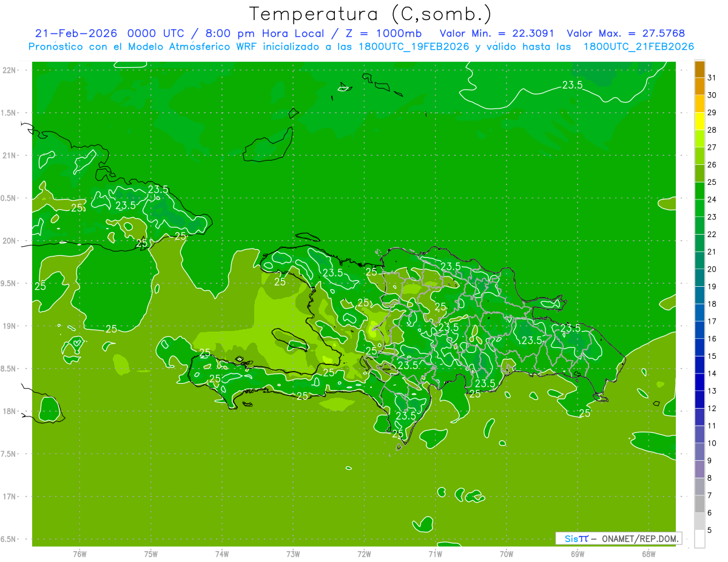Screen dimensions: 728x562
Task: Click the purple swatch between 9 and 10
Action: (x=699, y=452)
